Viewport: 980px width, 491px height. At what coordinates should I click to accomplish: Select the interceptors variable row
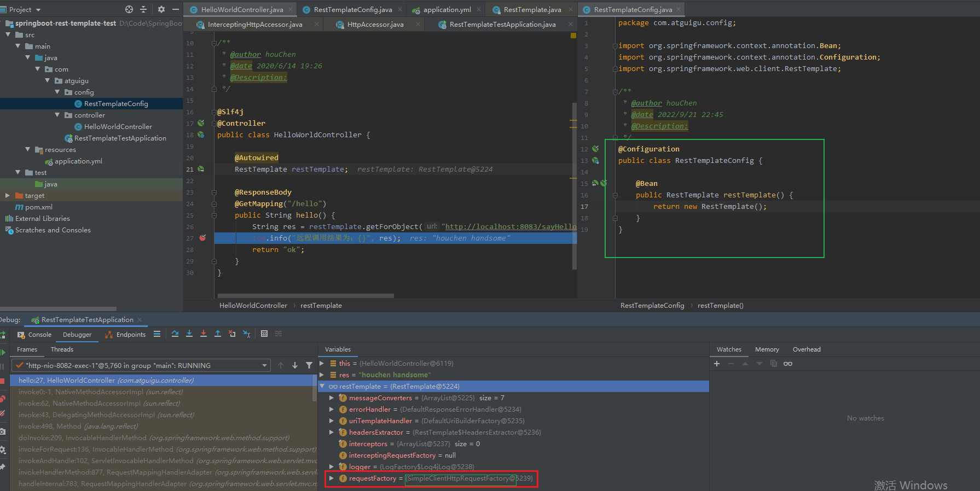click(x=513, y=443)
